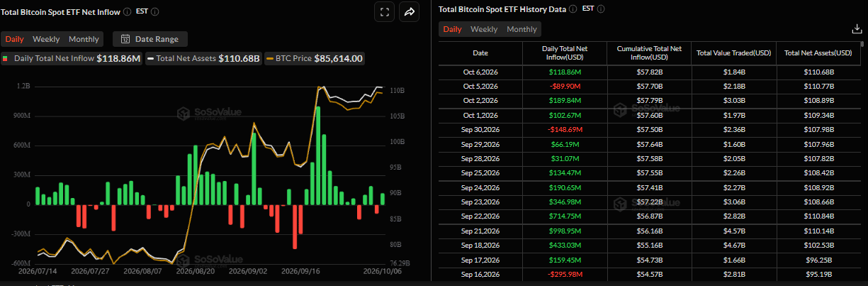Click the $118.86M inflow table cell
Image resolution: width=868 pixels, height=286 pixels.
[565, 72]
